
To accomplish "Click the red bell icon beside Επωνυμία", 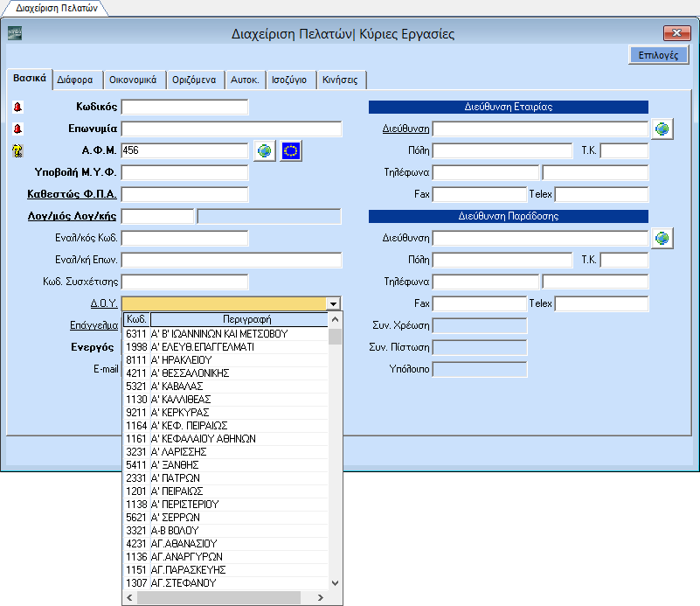I will tap(17, 129).
